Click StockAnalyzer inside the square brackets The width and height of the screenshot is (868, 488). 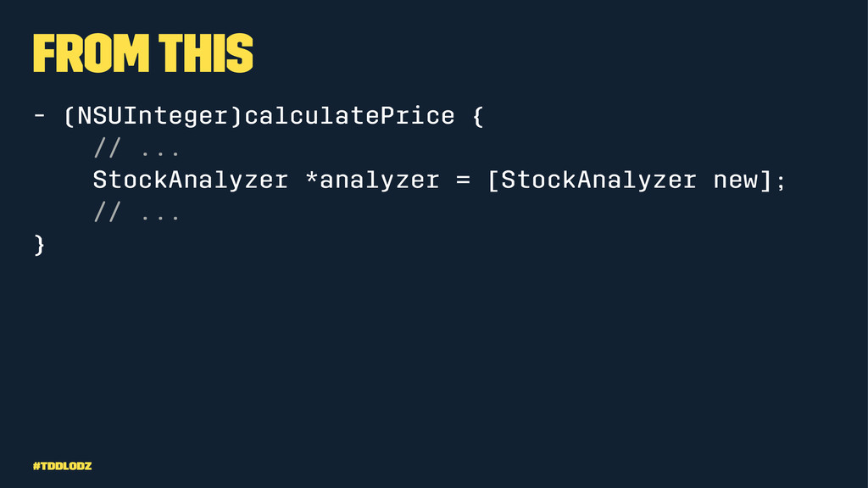pos(598,181)
